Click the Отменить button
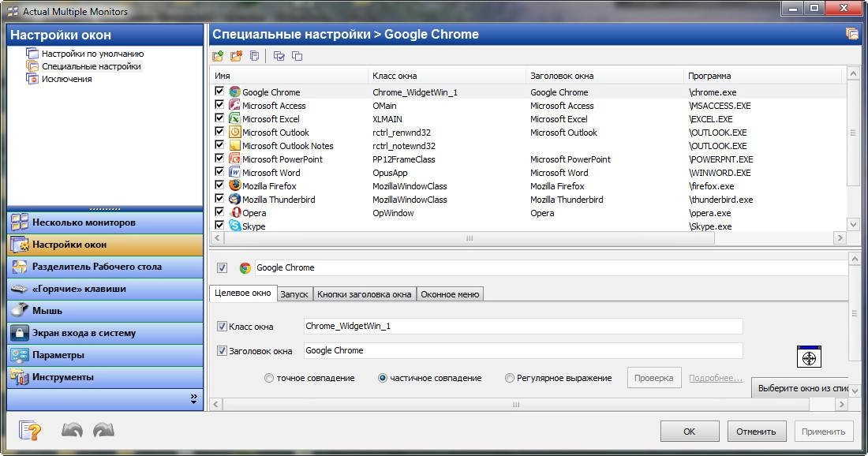This screenshot has width=868, height=456. tap(757, 431)
